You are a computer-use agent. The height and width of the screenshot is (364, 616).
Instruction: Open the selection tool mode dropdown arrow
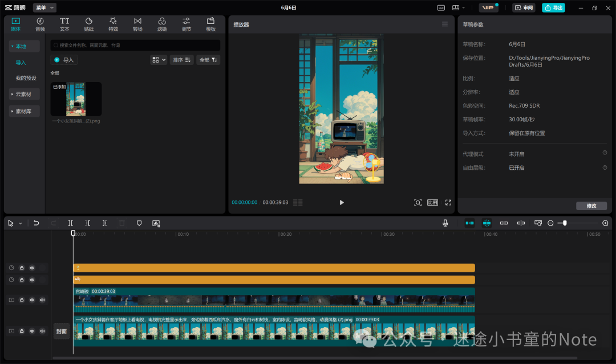[x=21, y=223]
